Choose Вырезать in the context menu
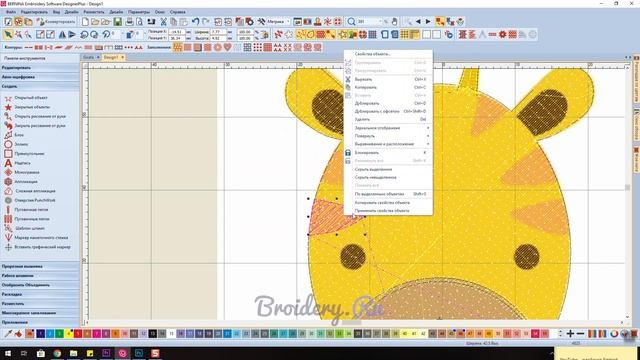This screenshot has height=360, width=640. (388, 79)
